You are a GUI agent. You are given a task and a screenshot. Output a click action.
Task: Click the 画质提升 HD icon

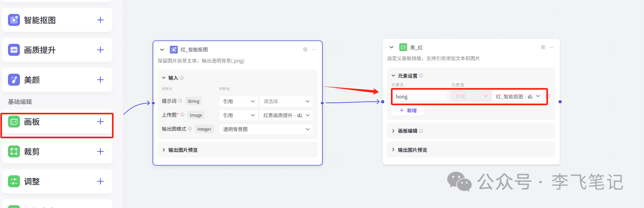[14, 50]
